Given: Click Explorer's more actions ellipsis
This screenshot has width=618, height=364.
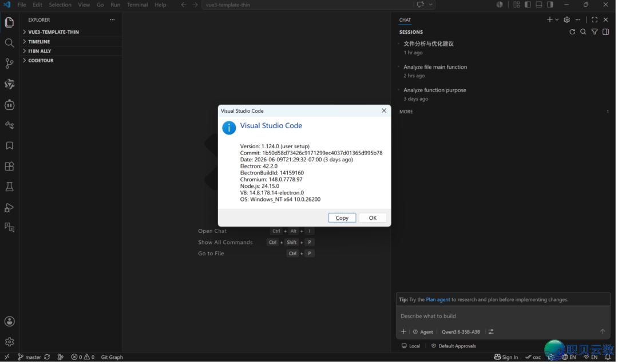Looking at the screenshot, I should (x=112, y=19).
